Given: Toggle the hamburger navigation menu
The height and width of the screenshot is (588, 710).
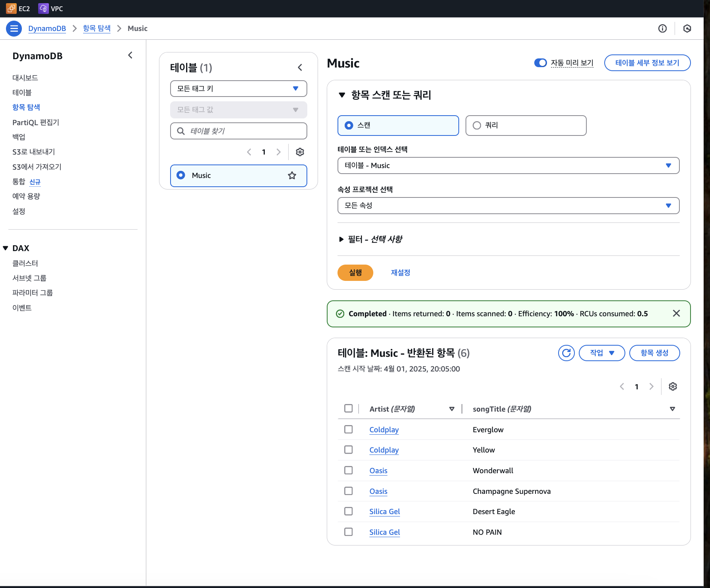Looking at the screenshot, I should [x=14, y=29].
